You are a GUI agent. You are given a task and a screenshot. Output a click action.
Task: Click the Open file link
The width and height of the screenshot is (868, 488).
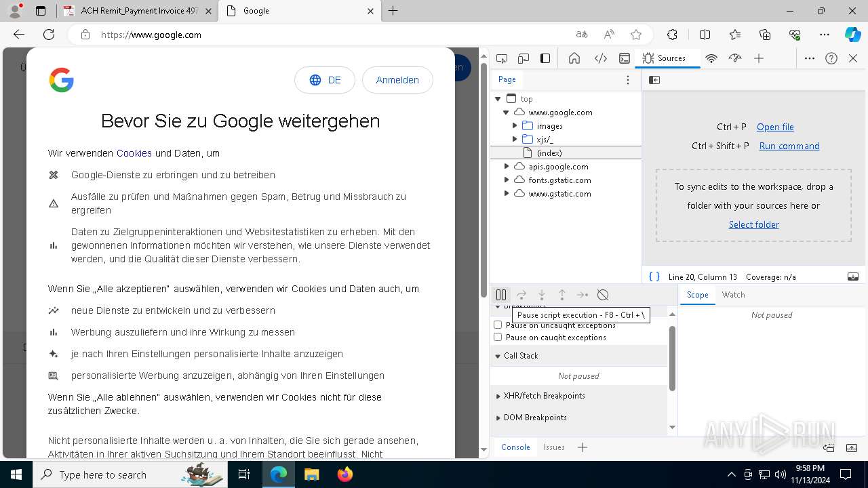pyautogui.click(x=775, y=127)
